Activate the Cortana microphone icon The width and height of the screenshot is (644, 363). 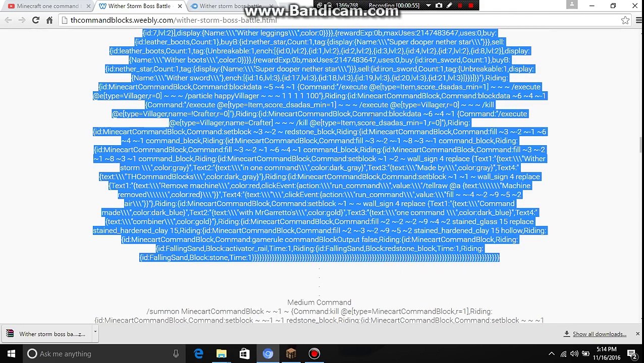click(x=176, y=354)
